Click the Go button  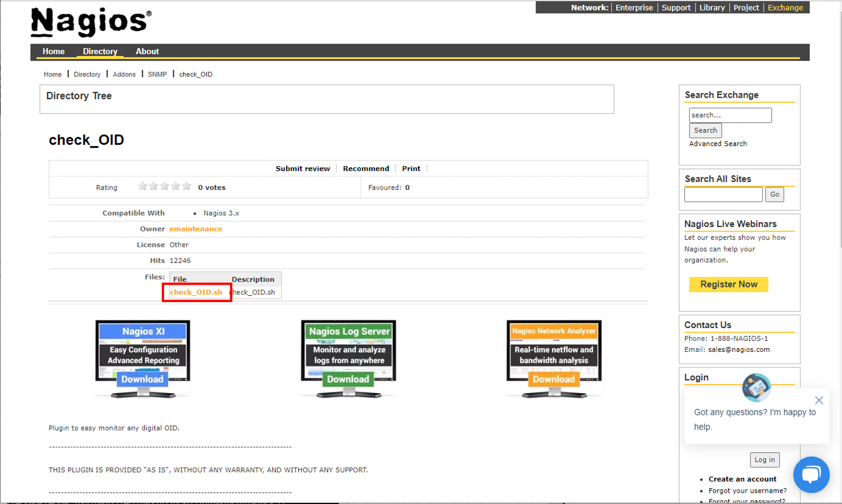click(775, 194)
